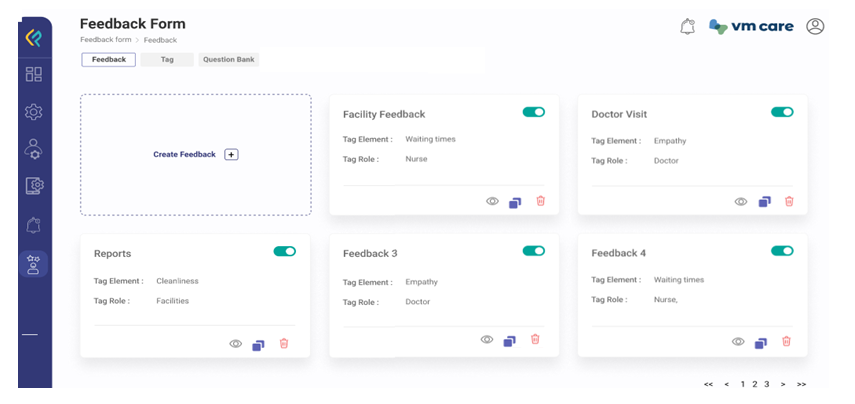855x404 pixels.
Task: Go to next page arrow in pagination
Action: tap(783, 384)
